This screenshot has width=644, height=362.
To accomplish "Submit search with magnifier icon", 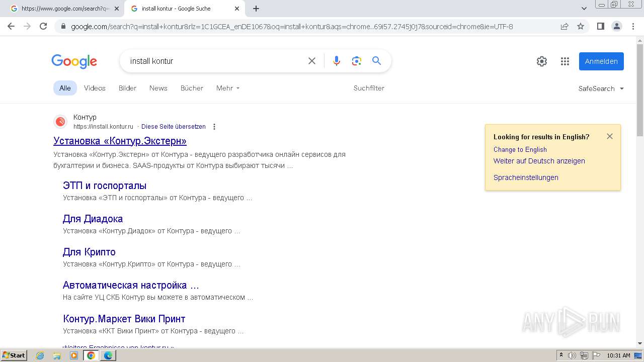I will pos(376,61).
